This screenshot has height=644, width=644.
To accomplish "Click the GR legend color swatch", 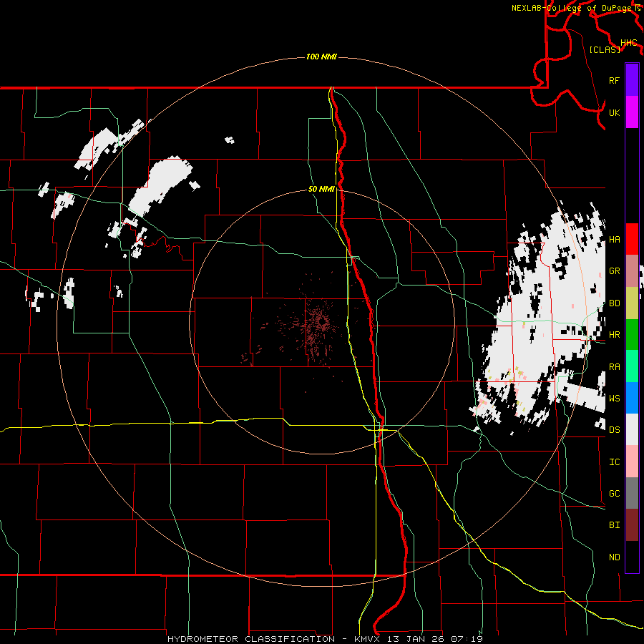I will [632, 270].
